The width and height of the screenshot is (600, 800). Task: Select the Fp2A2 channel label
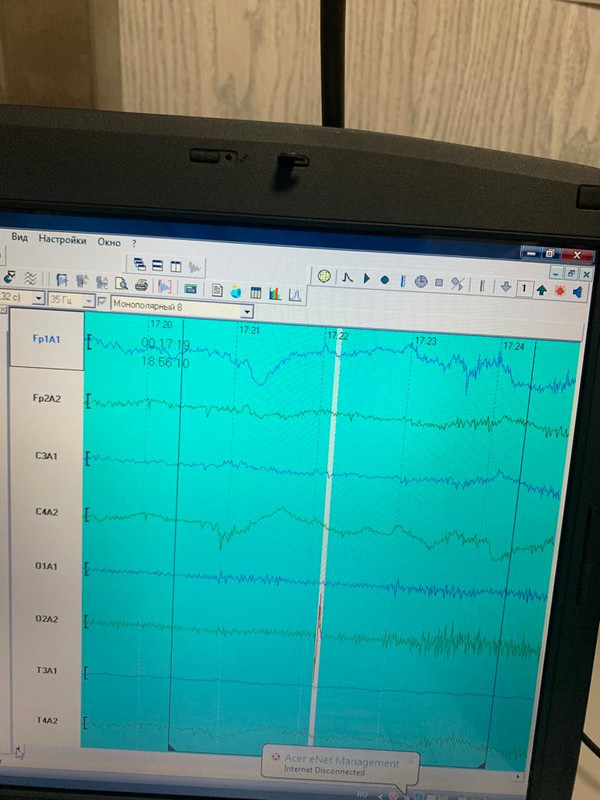tap(47, 398)
